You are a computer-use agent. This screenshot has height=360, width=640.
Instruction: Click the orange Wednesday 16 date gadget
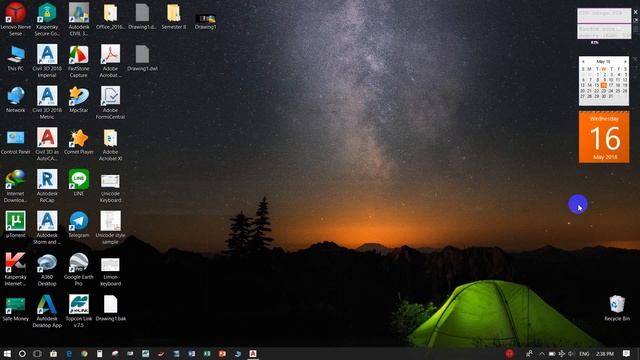(604, 137)
